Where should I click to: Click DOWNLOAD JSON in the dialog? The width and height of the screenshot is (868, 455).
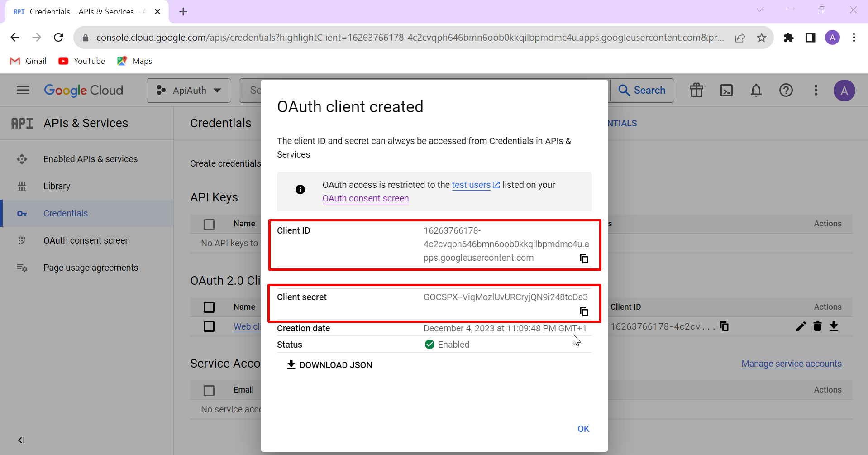pyautogui.click(x=329, y=365)
